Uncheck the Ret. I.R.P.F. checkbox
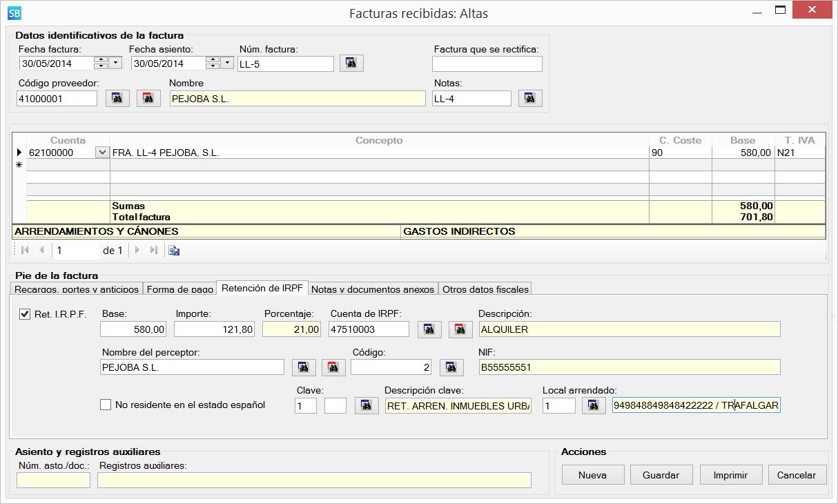Viewport: 838px width, 504px height. point(26,315)
